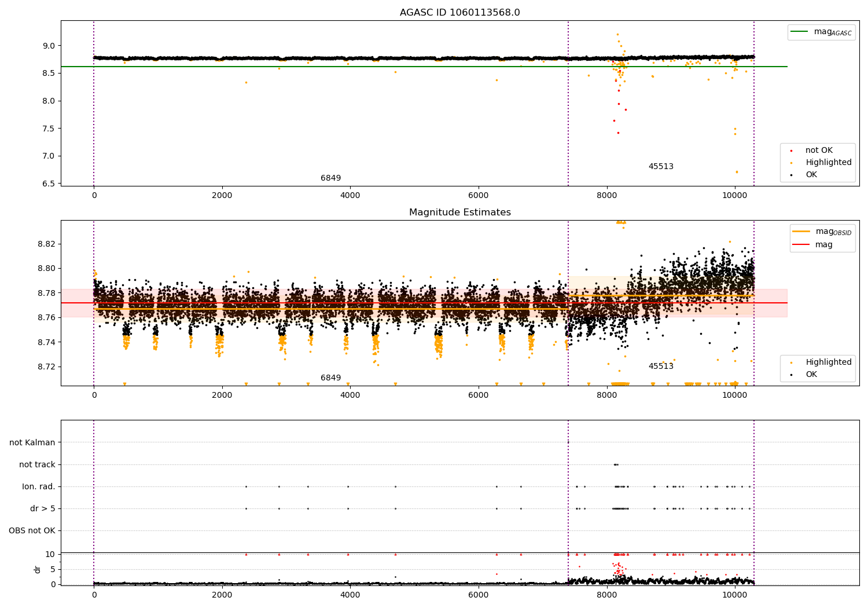Click the '6849' obsid label in top plot
This screenshot has width=868, height=608.
pos(330,178)
